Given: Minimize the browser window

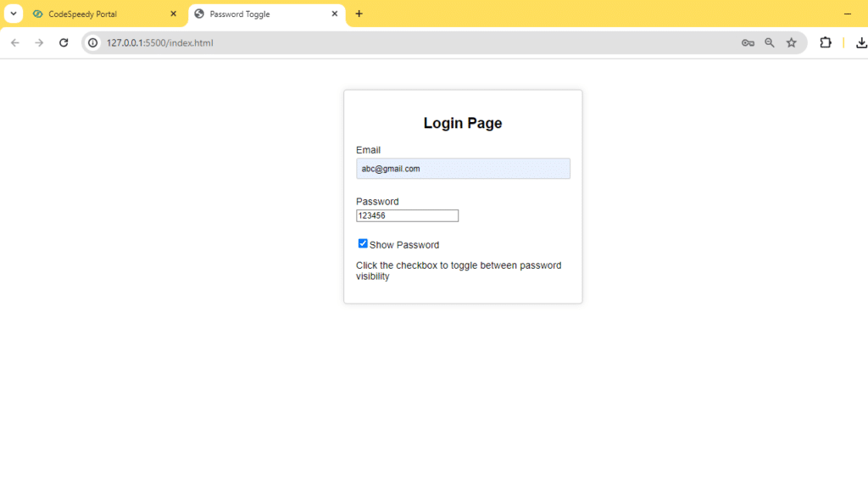Looking at the screenshot, I should click(848, 14).
